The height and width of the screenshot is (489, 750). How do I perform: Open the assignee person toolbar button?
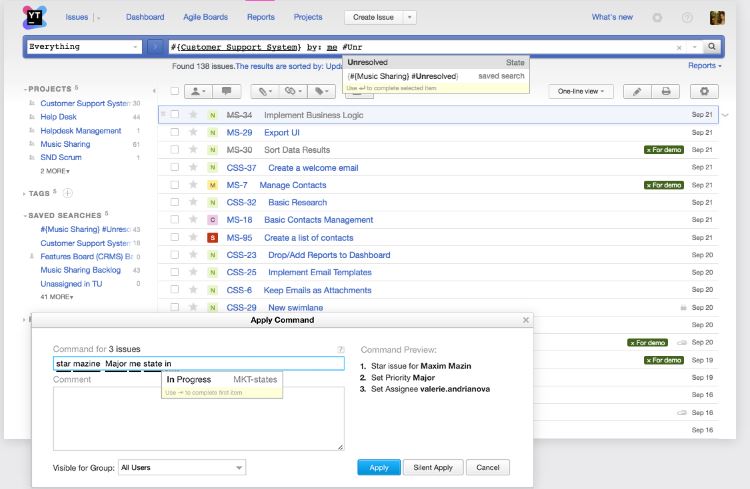click(198, 91)
